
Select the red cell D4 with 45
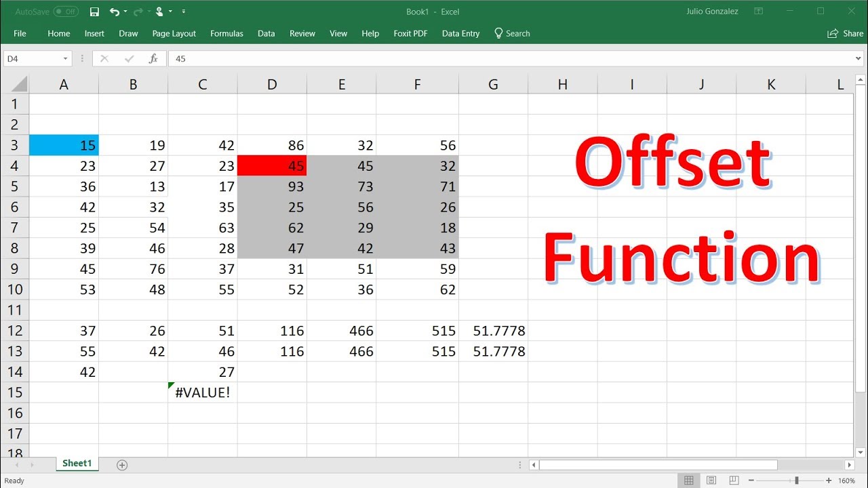tap(272, 165)
